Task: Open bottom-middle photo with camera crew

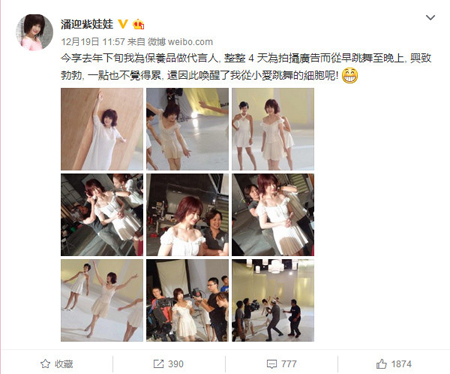Action: 187,300
